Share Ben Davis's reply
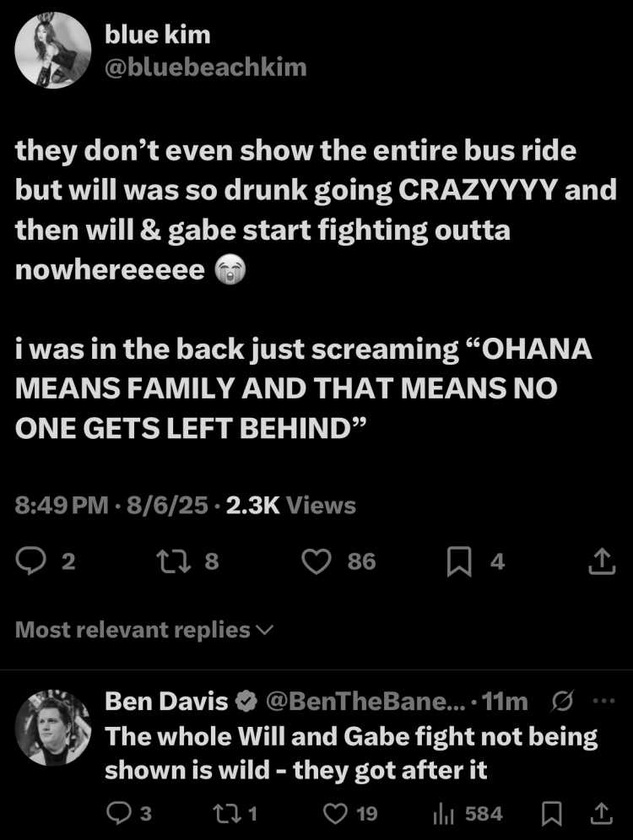 pyautogui.click(x=602, y=814)
